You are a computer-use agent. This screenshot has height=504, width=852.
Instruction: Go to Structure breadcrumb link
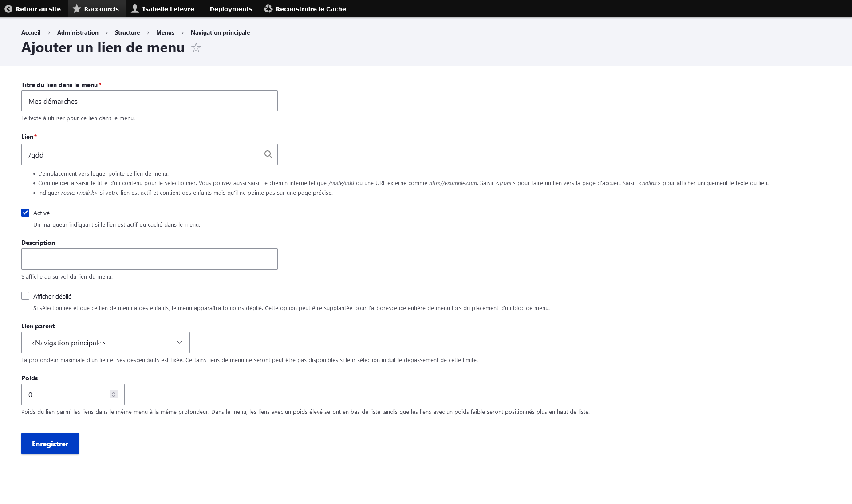click(x=127, y=33)
